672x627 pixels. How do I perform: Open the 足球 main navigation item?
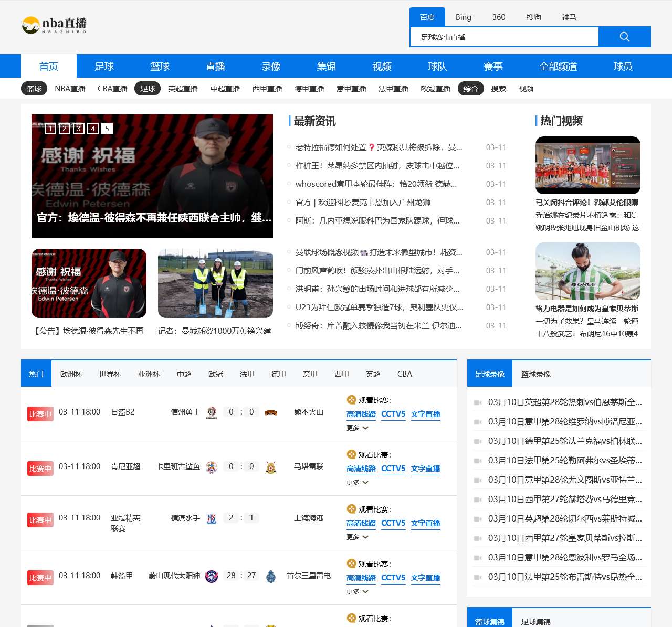[104, 67]
